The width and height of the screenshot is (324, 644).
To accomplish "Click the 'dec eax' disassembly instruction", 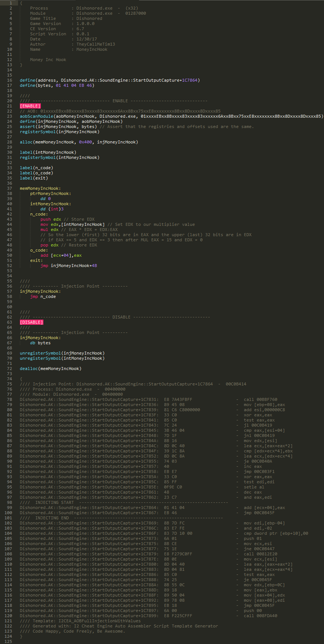I will tap(253, 492).
